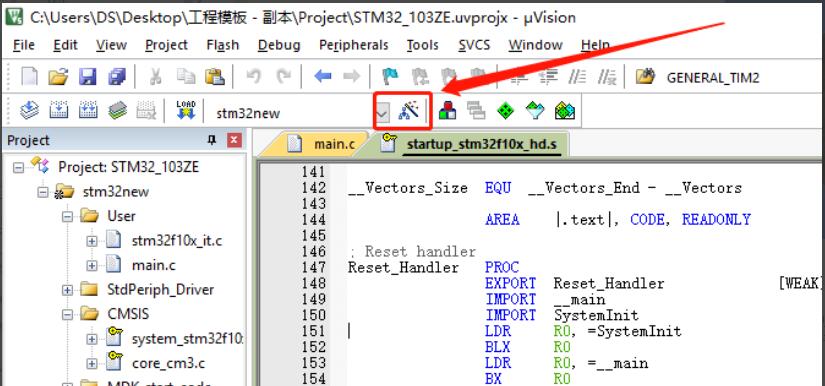This screenshot has height=386, width=825.
Task: Comment the selection with the // lines icon
Action: 578,78
